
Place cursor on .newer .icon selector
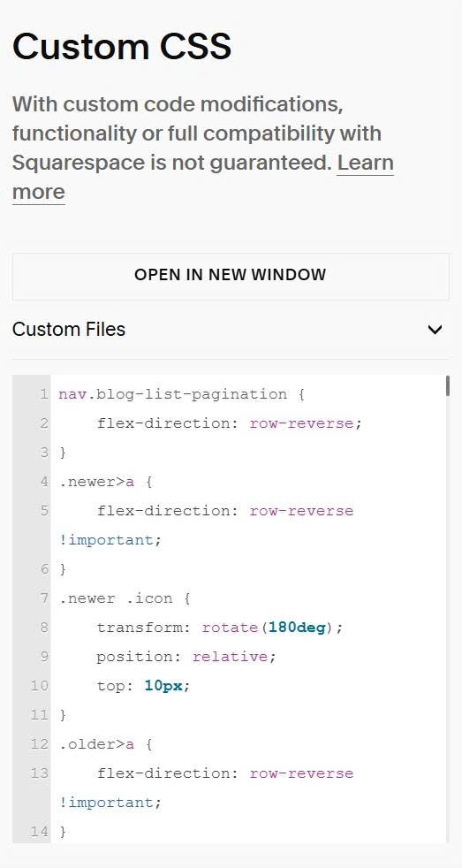116,598
